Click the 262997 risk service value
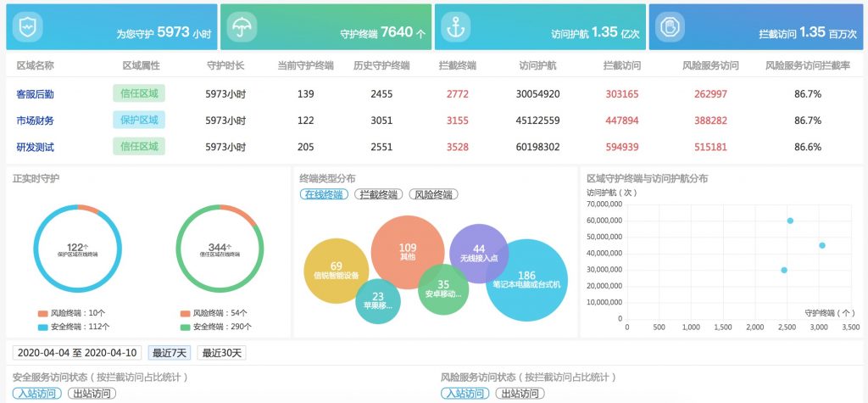Screen dimensions: 868x403 tap(711, 94)
